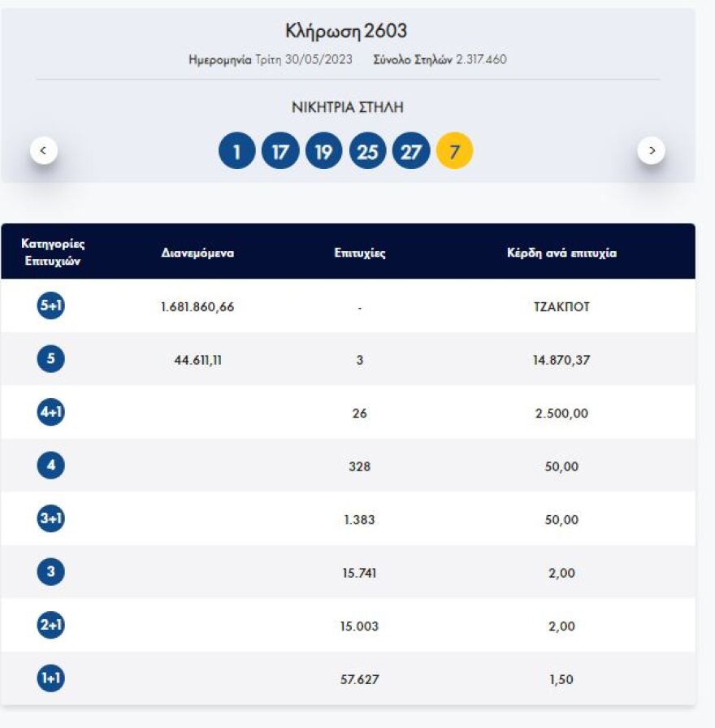Select the ΝΙΚΗΤΡΙΑ ΣΤΗΛΗ label
Screen dimensions: 715x728
[x=348, y=106]
